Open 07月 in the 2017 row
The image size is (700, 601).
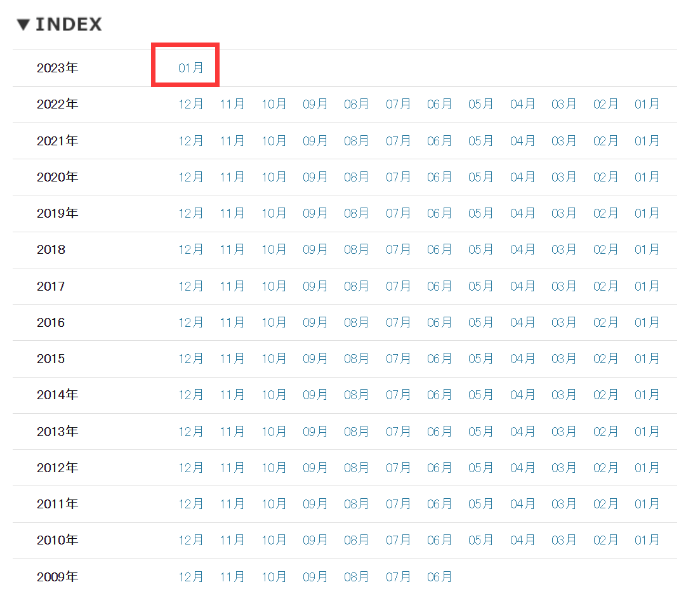398,286
